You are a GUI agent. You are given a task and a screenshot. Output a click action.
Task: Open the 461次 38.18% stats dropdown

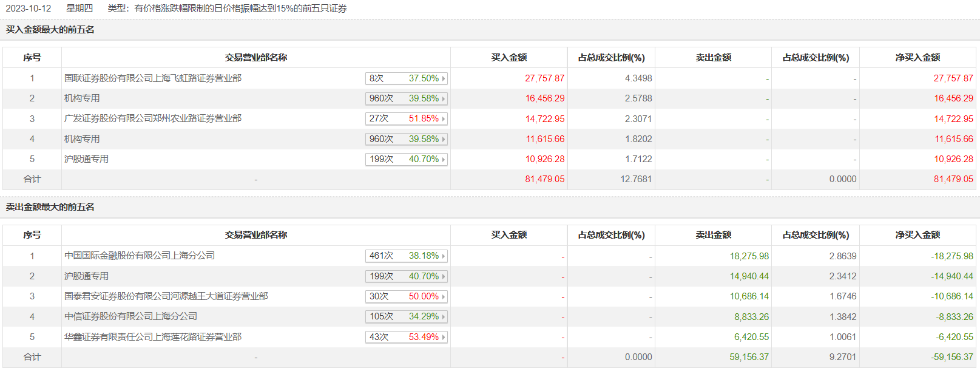coord(406,256)
